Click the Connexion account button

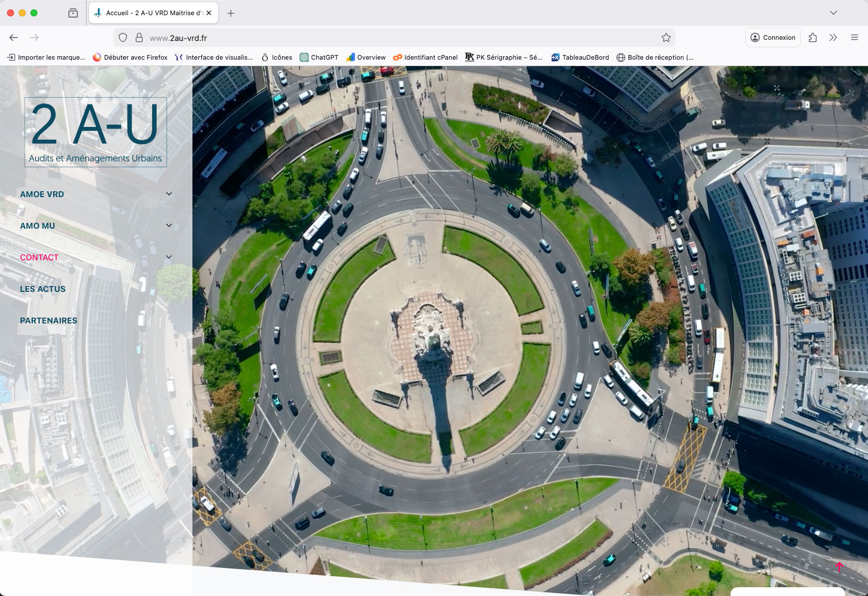pyautogui.click(x=773, y=37)
